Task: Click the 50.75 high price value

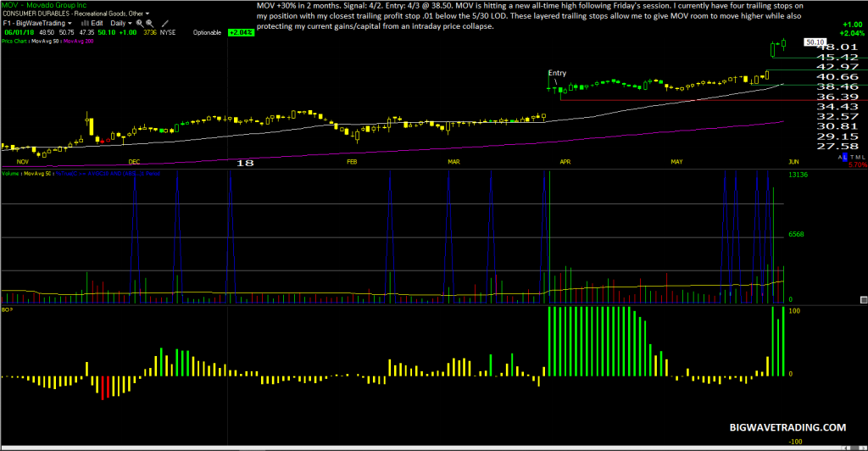Action: [x=66, y=33]
